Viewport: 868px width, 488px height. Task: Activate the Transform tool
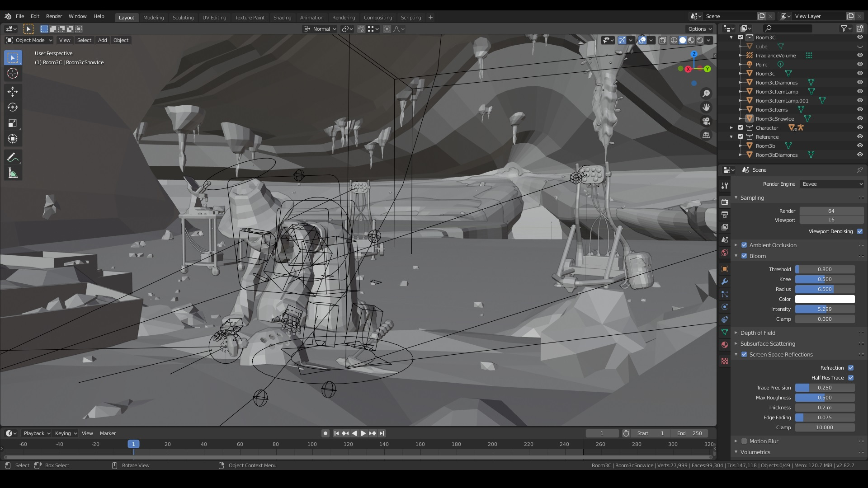coord(13,139)
